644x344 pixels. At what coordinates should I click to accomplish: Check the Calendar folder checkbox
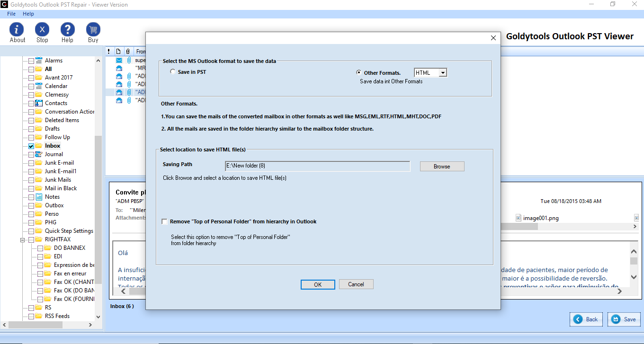31,87
